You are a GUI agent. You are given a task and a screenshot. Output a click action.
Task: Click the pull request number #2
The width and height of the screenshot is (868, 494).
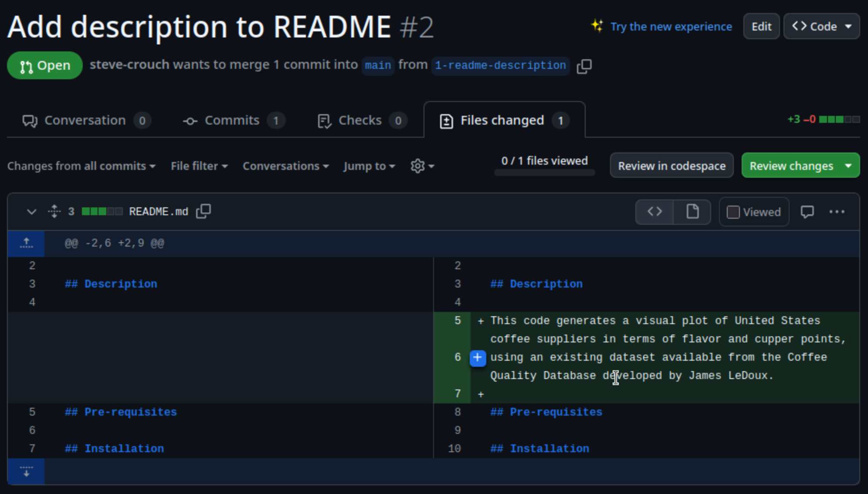417,27
